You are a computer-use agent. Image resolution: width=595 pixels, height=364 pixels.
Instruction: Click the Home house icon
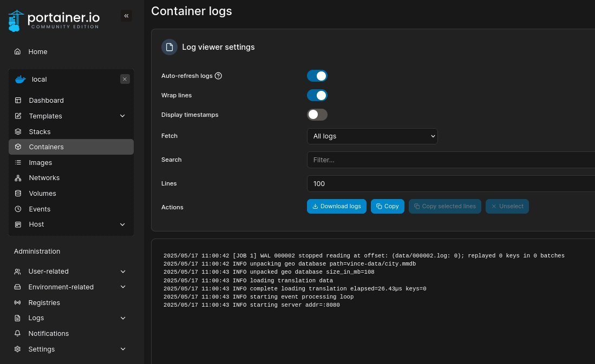(17, 51)
